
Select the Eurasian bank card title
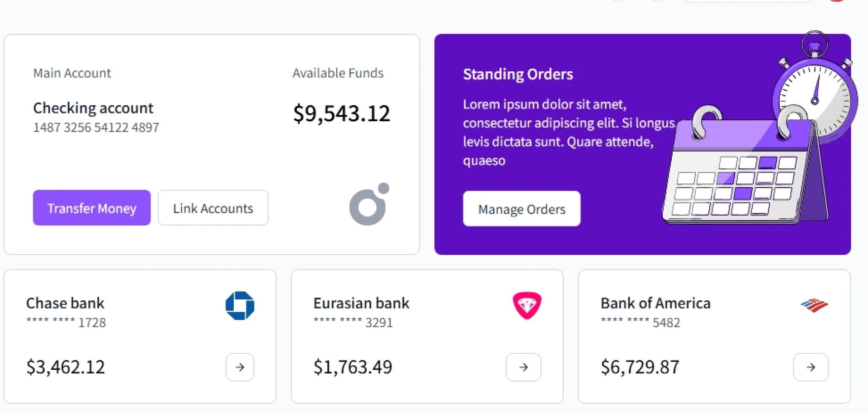click(x=361, y=303)
